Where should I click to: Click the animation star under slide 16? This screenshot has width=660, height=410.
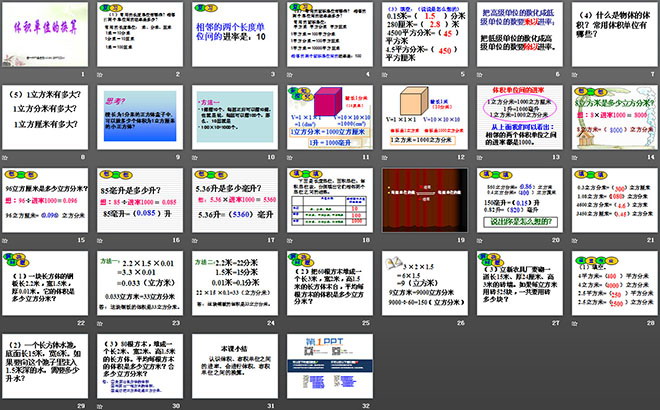100,240
